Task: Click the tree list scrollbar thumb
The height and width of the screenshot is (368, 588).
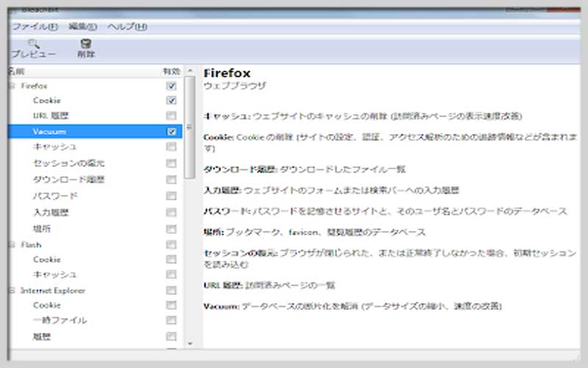Action: pos(190,127)
